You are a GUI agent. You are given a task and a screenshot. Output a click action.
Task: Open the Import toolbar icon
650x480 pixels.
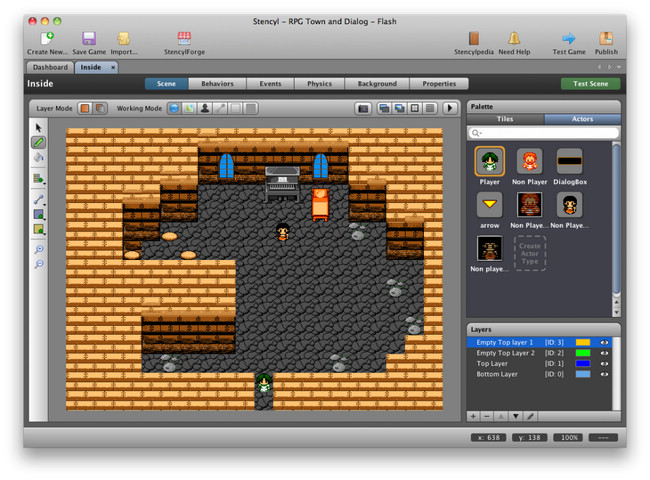(123, 38)
